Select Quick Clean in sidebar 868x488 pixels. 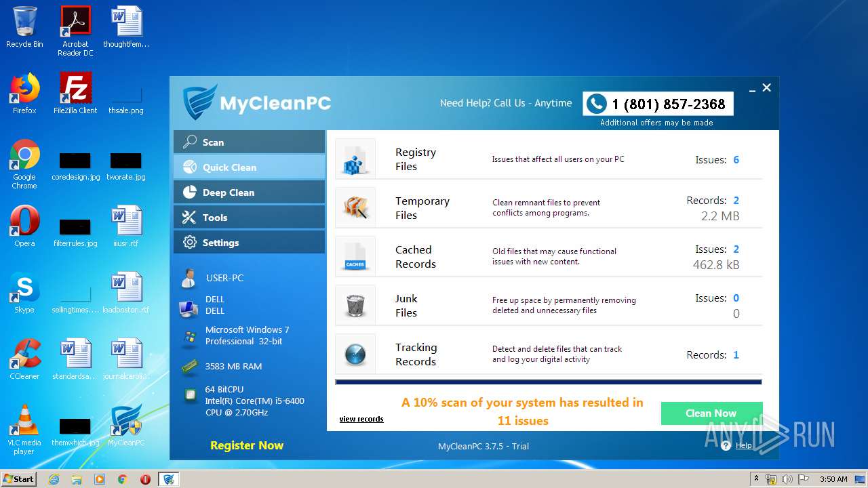pyautogui.click(x=249, y=167)
